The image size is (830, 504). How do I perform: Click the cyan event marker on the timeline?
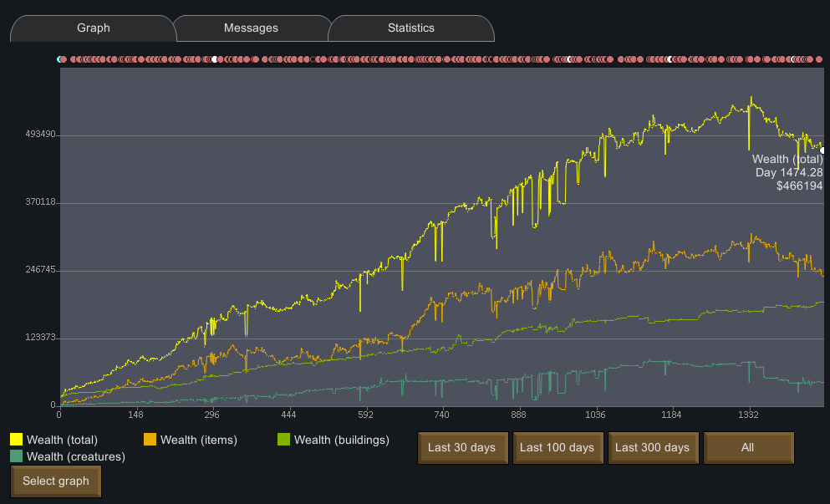[59, 59]
